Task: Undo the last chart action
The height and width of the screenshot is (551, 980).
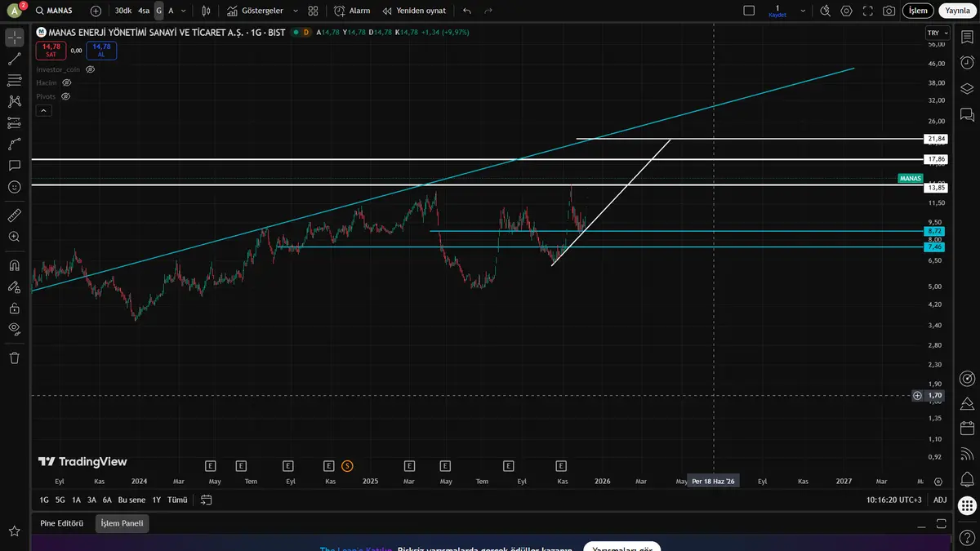Action: [466, 11]
